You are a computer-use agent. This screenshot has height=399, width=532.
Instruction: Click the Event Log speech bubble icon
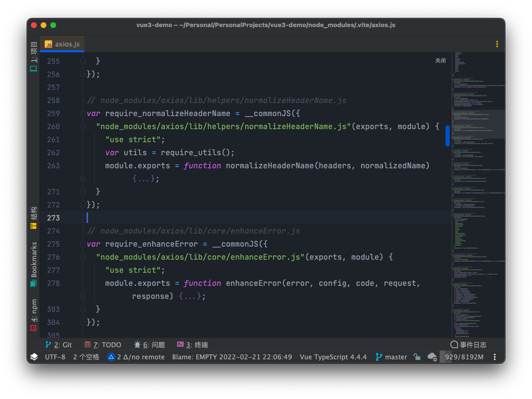[454, 344]
